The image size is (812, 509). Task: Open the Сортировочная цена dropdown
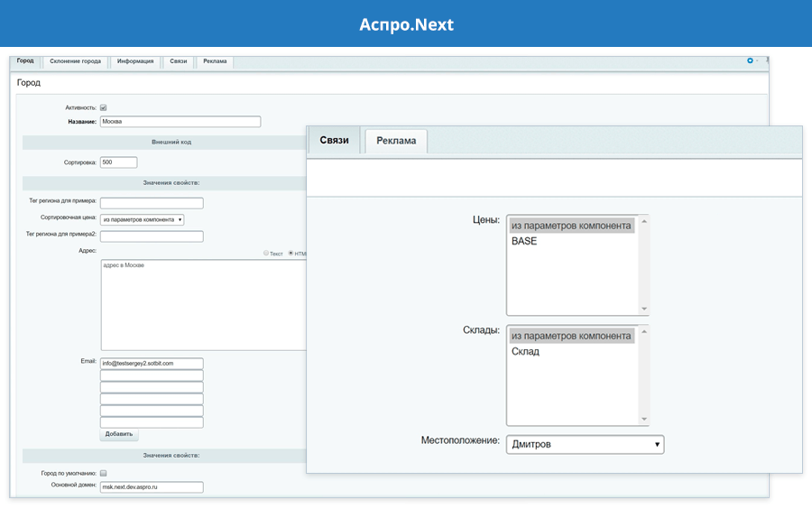tap(142, 220)
